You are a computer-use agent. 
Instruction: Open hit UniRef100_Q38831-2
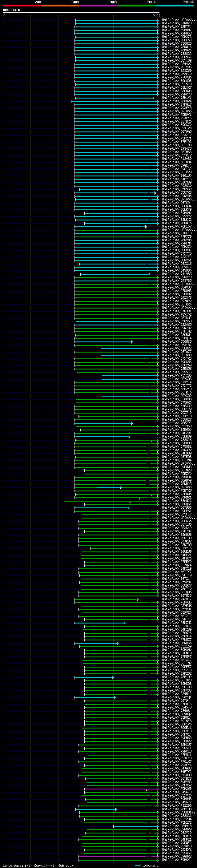[x=179, y=812]
